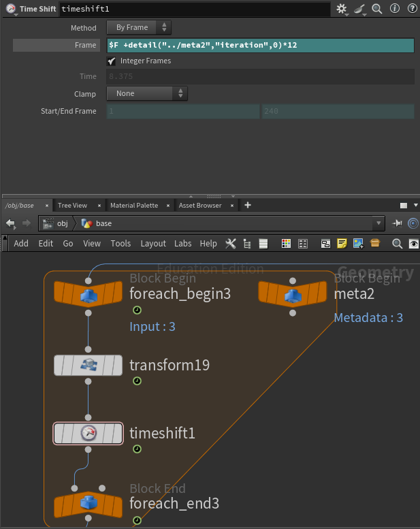The height and width of the screenshot is (529, 420).
Task: Open the Layout menu
Action: [x=153, y=244]
